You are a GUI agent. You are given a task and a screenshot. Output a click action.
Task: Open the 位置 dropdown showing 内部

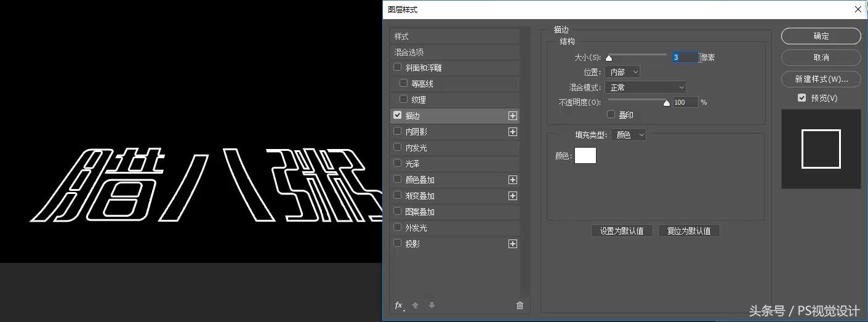click(x=622, y=72)
